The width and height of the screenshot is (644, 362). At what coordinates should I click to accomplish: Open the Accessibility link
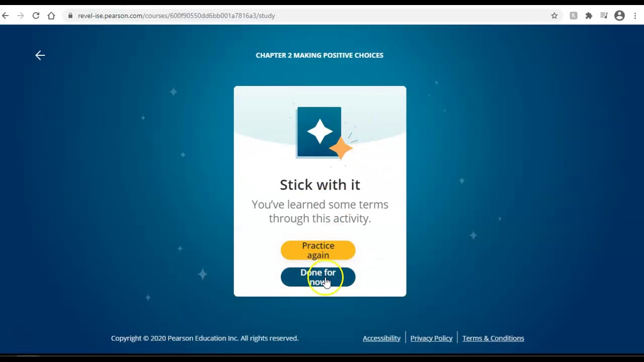[381, 338]
